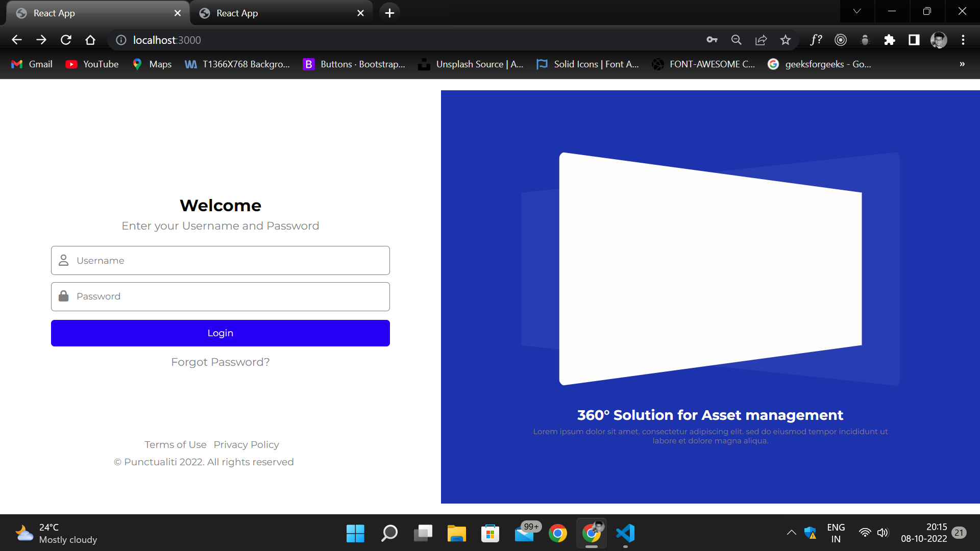
Task: Open Visual Studio Code from taskbar
Action: [x=625, y=534]
